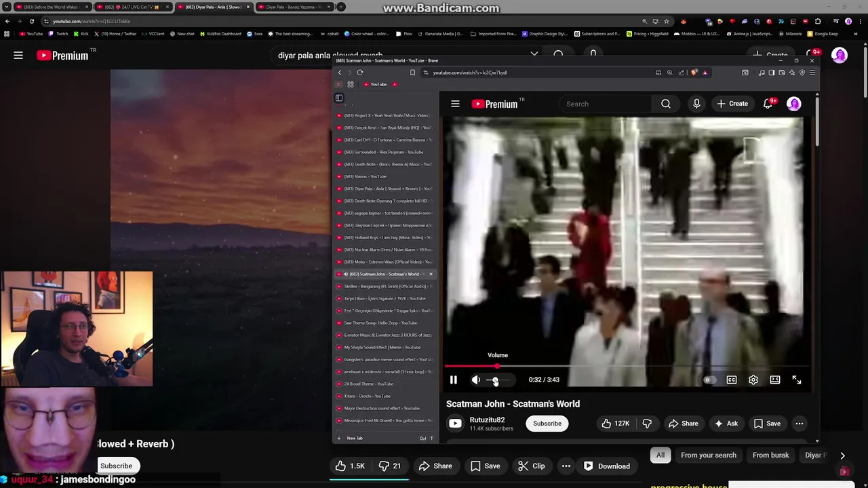The height and width of the screenshot is (488, 868).
Task: Adjust the volume slider handle
Action: tap(495, 380)
